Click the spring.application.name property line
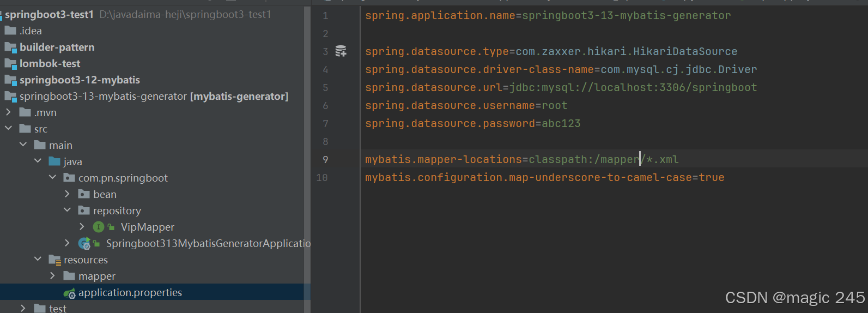 pyautogui.click(x=548, y=16)
